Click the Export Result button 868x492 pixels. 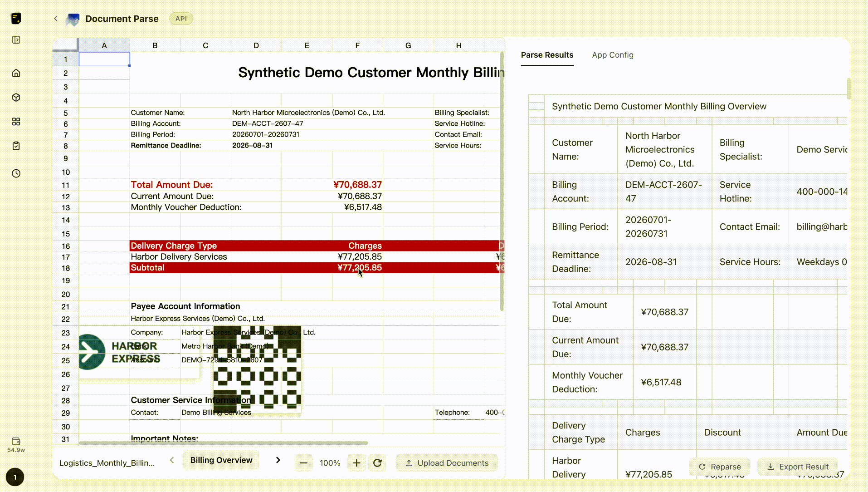tap(798, 467)
